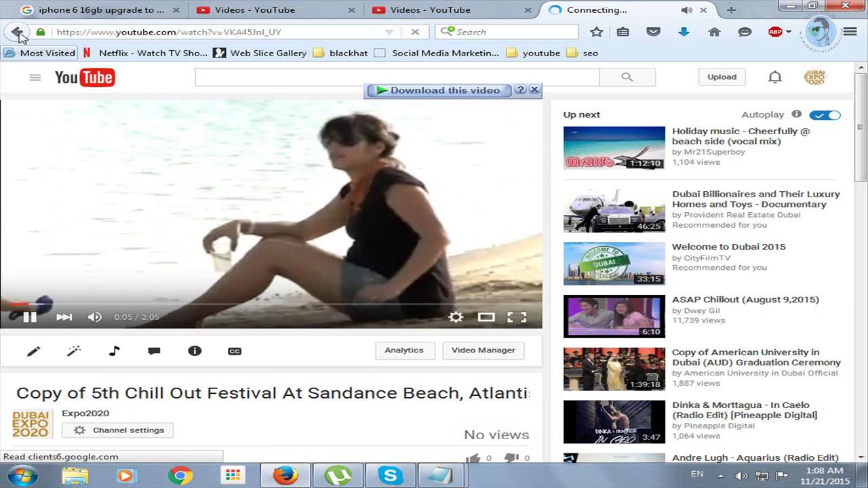Open the pencil edit info tool
Image resolution: width=868 pixels, height=488 pixels.
point(33,350)
